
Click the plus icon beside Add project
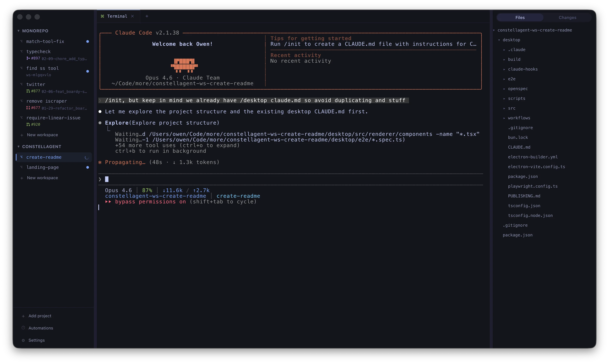23,316
